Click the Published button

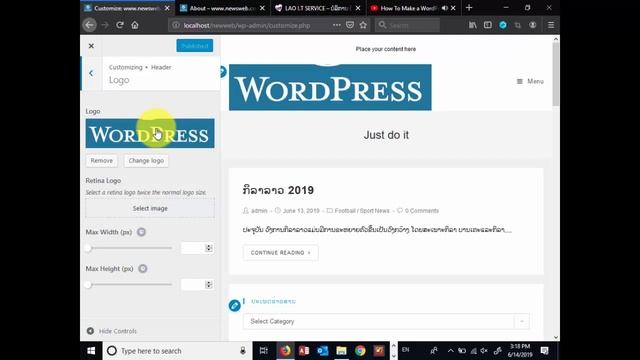195,46
